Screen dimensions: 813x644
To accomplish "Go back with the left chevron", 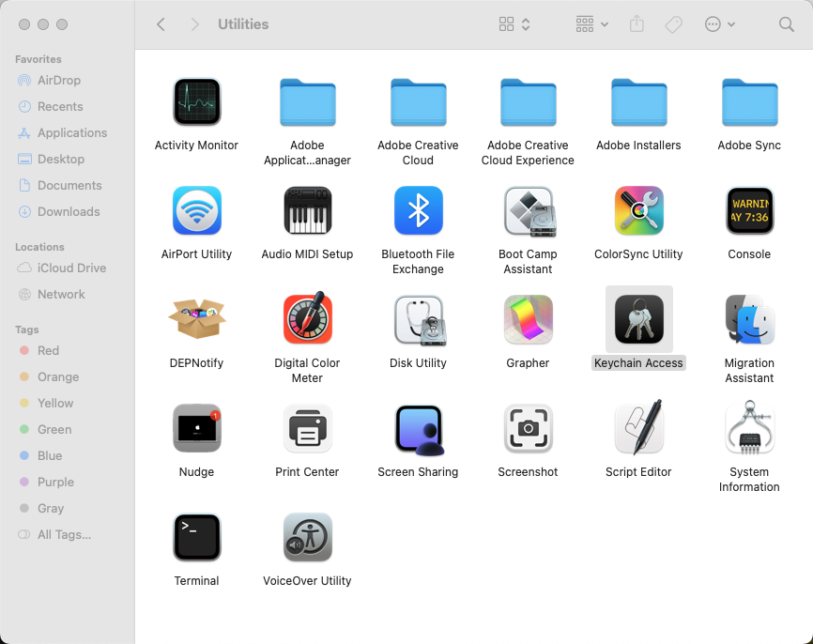I will pos(161,24).
